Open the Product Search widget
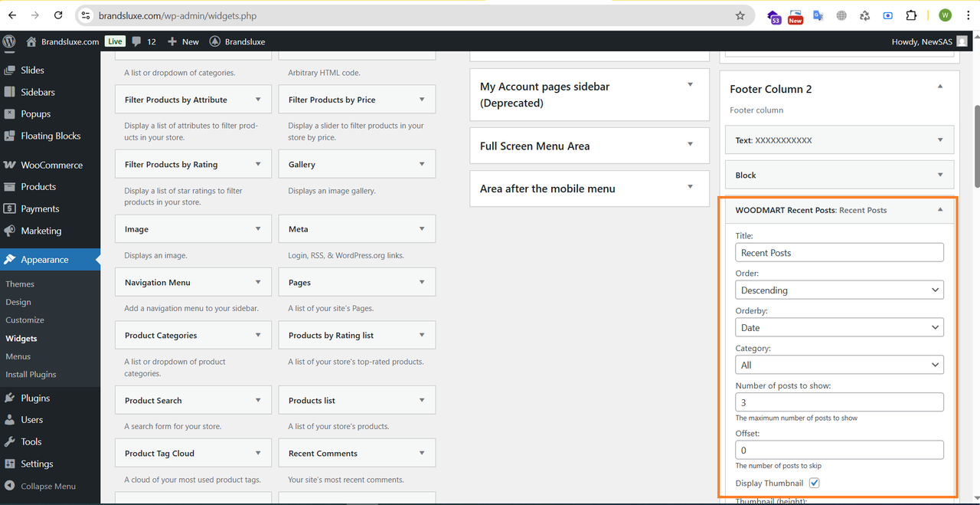980x505 pixels. (193, 400)
